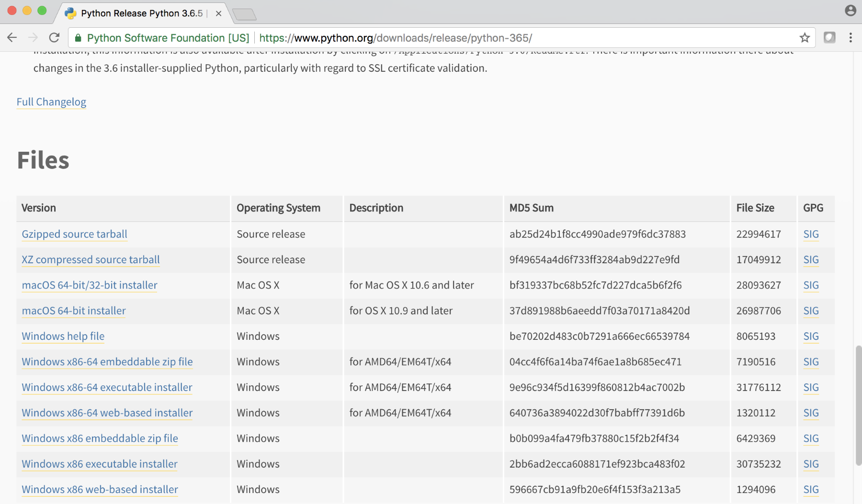Show the secure padlock site information
The image size is (862, 504).
tap(78, 38)
